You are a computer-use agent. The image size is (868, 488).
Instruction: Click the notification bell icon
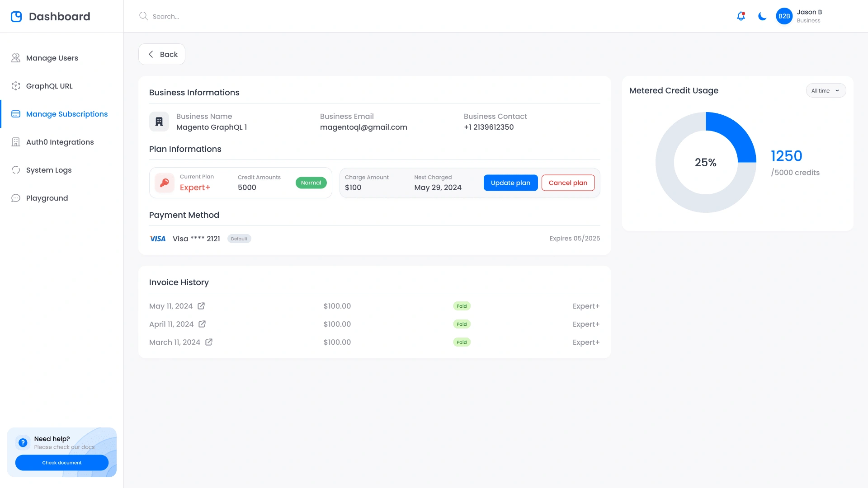click(741, 16)
